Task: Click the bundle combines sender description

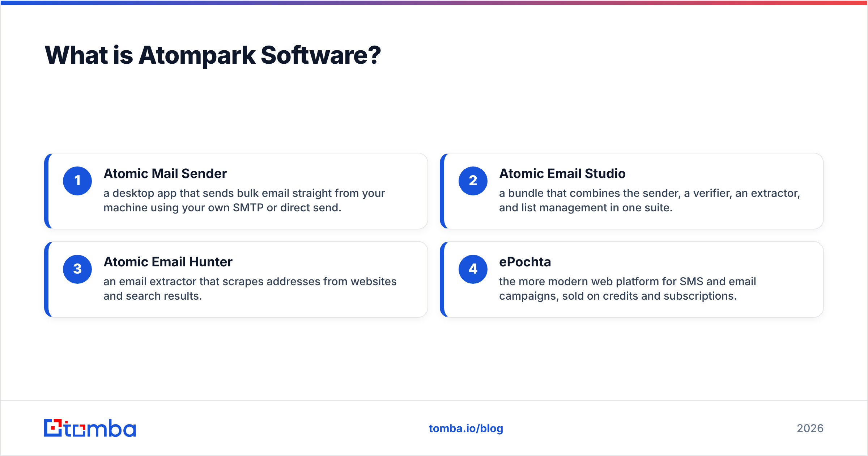Action: pos(650,200)
